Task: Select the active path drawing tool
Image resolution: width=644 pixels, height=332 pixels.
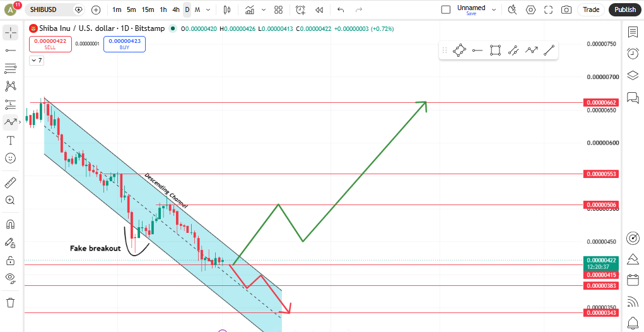Action: 11,122
